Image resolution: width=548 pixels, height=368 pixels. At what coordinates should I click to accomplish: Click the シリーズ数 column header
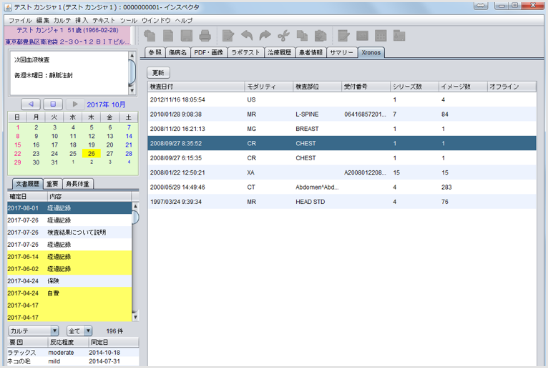click(x=414, y=87)
